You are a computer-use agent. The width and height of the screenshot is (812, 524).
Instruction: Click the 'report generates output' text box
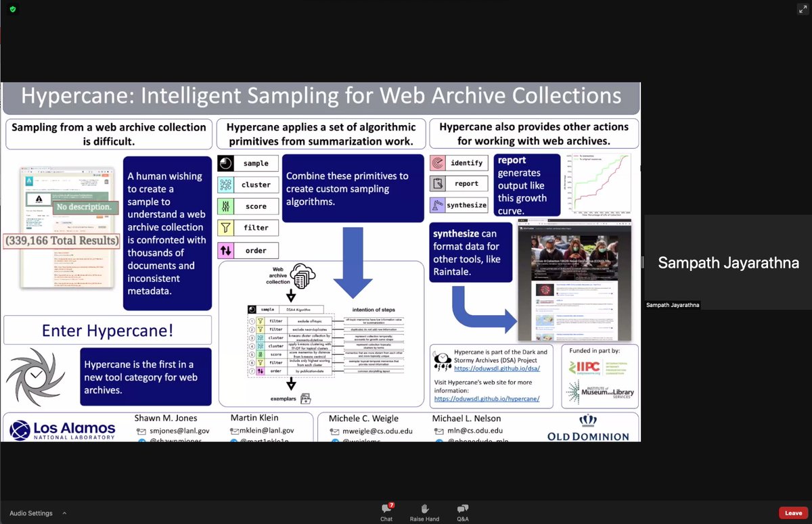click(528, 185)
